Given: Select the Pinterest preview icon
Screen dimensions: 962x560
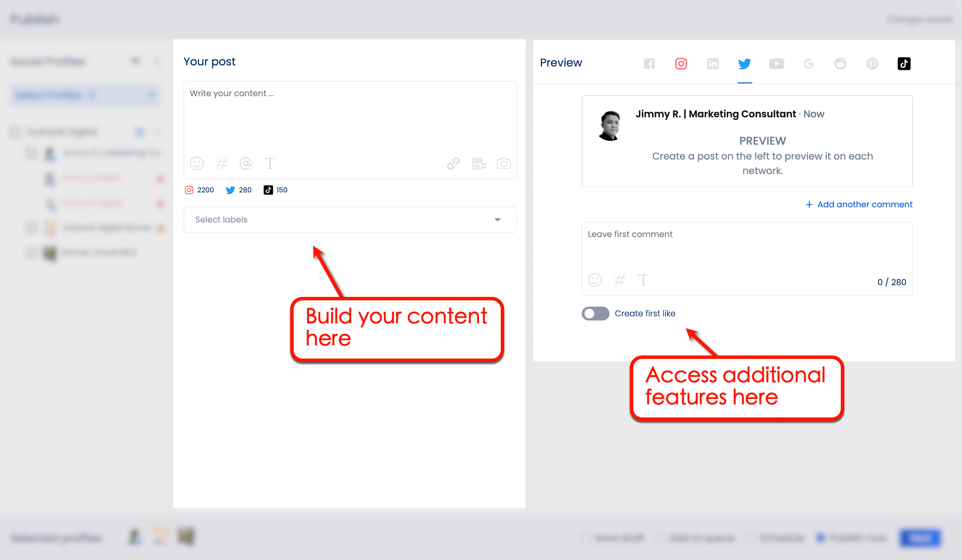Looking at the screenshot, I should tap(872, 63).
